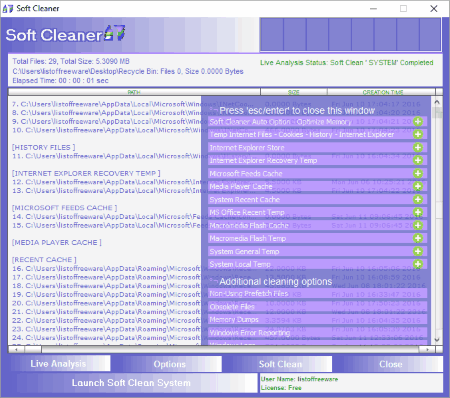This screenshot has height=398, width=450.
Task: Toggle green plus for System Recent Cache
Action: coord(418,199)
